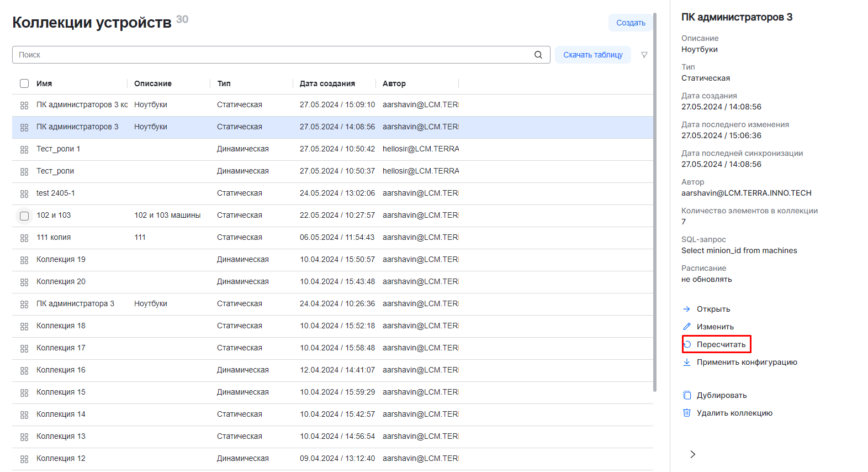The width and height of the screenshot is (868, 472).
Task: Toggle the select-all checkbox in table header
Action: pyautogui.click(x=24, y=83)
